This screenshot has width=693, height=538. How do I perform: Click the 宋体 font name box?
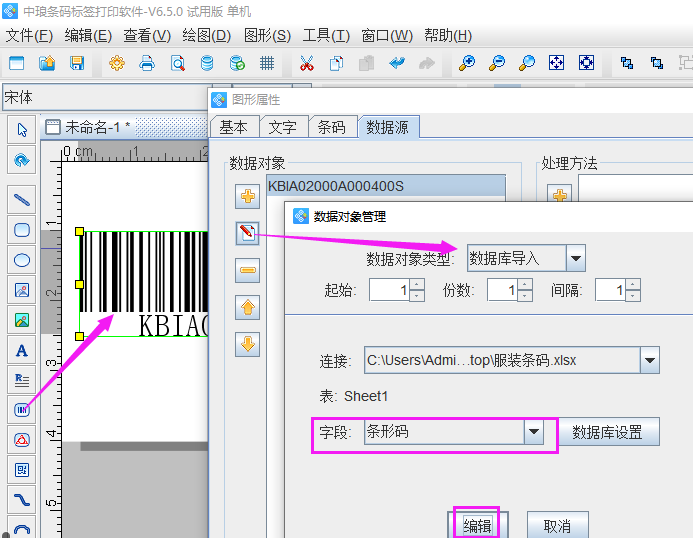point(107,97)
